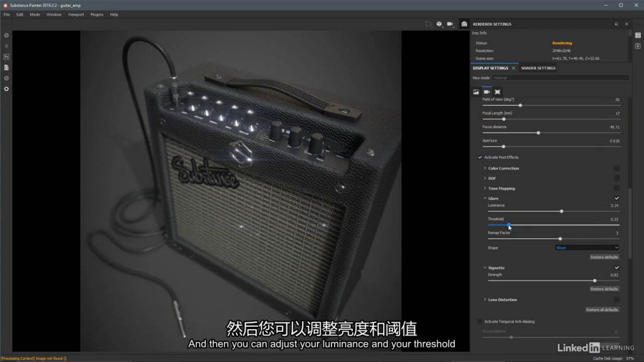
Task: Click the Luminance value 3.14
Action: tap(614, 206)
